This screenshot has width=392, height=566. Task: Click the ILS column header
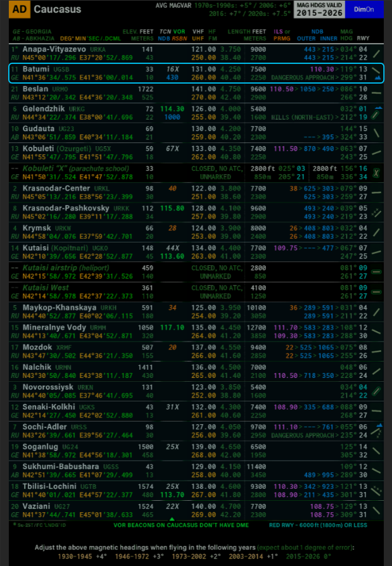277,30
